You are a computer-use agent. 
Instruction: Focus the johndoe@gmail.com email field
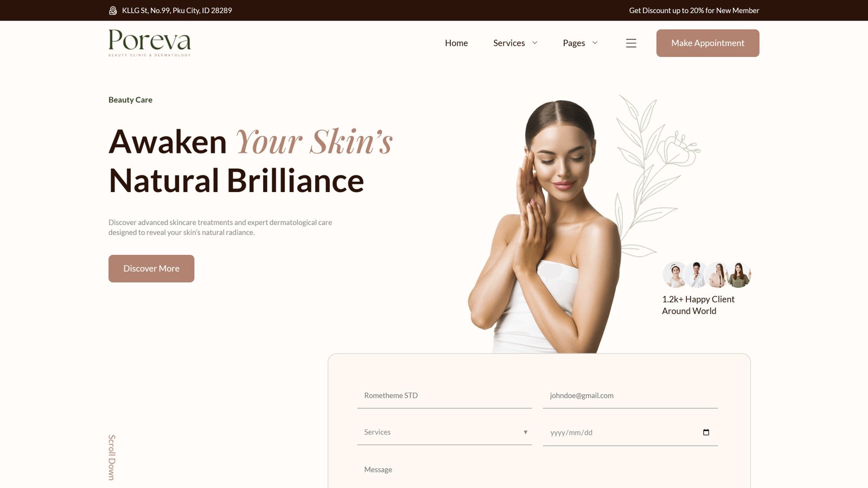point(630,395)
